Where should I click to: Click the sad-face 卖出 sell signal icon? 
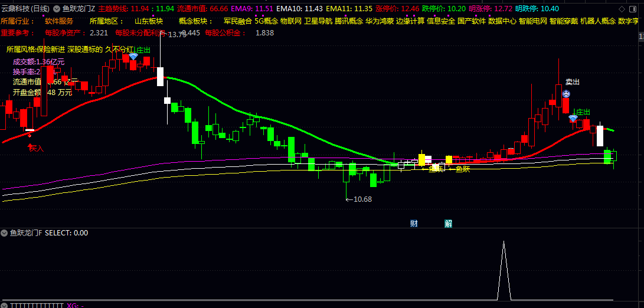(x=566, y=94)
